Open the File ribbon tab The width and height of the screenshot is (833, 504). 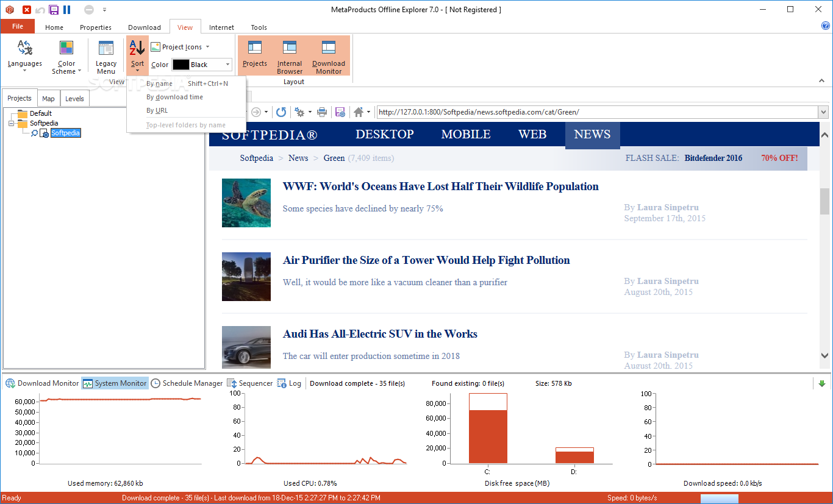pyautogui.click(x=18, y=26)
